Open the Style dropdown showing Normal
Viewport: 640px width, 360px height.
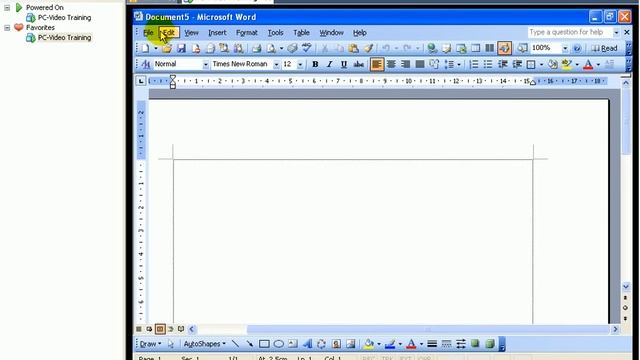pyautogui.click(x=205, y=64)
